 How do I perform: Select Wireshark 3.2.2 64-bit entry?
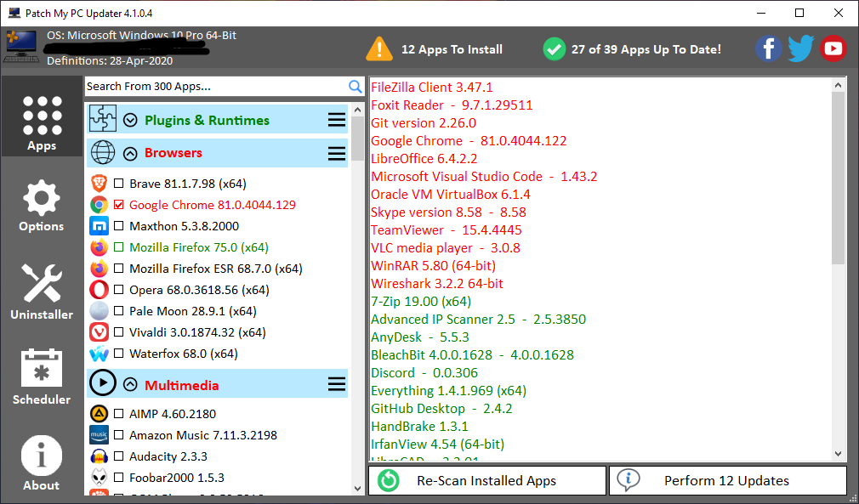point(436,284)
